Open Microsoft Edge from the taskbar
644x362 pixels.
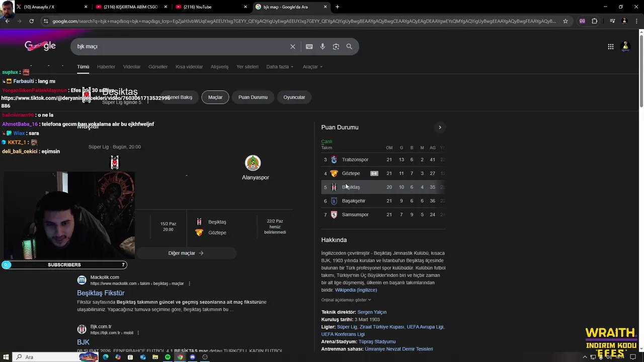tap(106, 357)
